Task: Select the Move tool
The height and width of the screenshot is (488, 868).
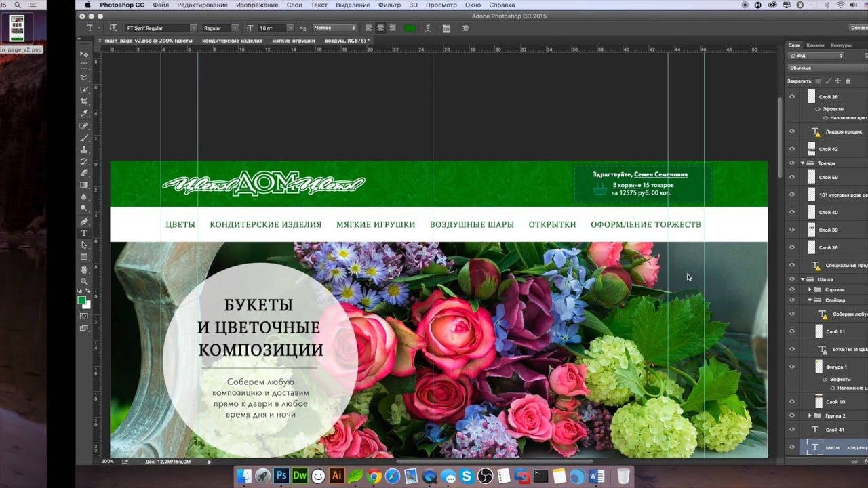Action: 84,54
